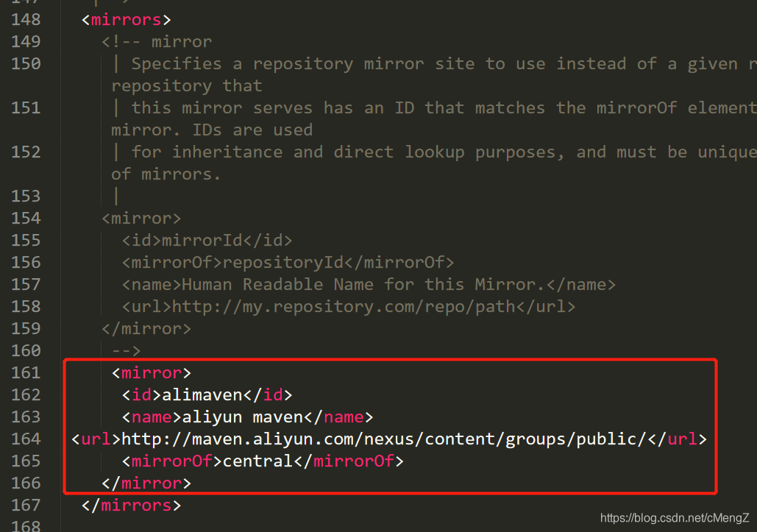Click 'this mirror serves has an ID' comment
The height and width of the screenshot is (532, 757).
[273, 107]
